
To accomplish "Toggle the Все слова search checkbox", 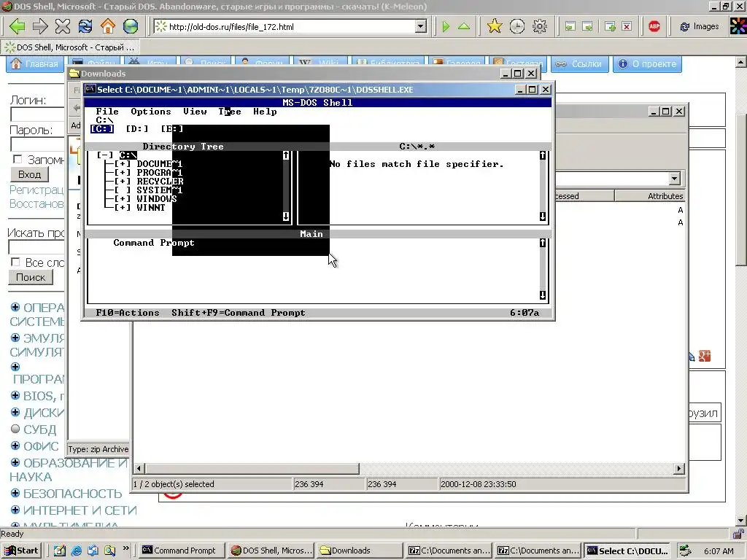I will 15,262.
